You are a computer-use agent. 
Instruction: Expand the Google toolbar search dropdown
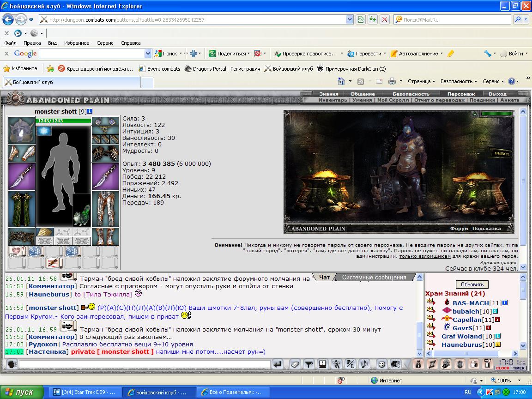[148, 54]
